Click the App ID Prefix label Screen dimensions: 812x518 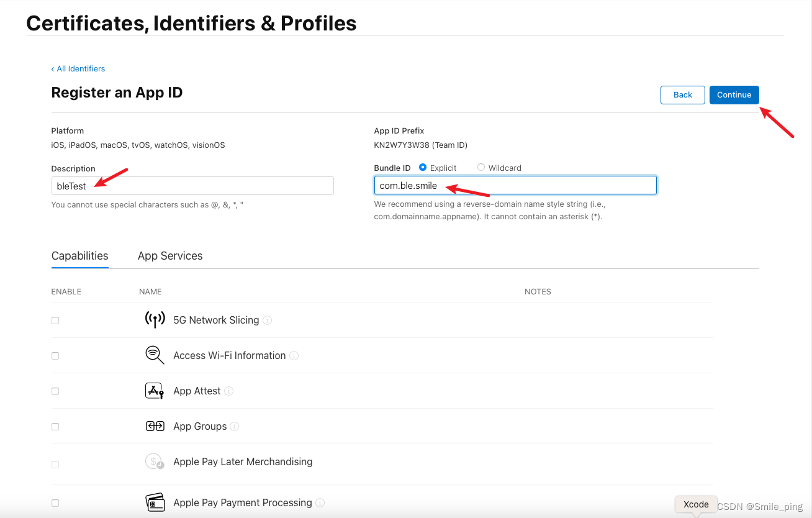coord(399,131)
